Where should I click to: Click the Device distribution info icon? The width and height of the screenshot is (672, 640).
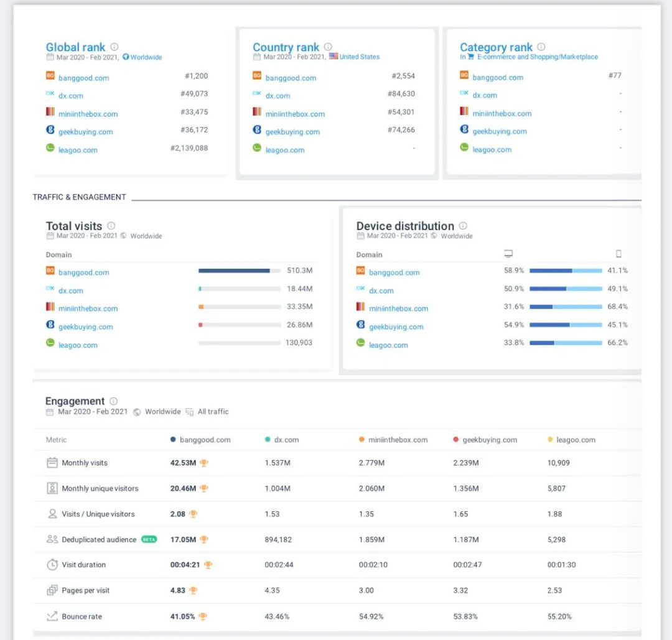463,226
